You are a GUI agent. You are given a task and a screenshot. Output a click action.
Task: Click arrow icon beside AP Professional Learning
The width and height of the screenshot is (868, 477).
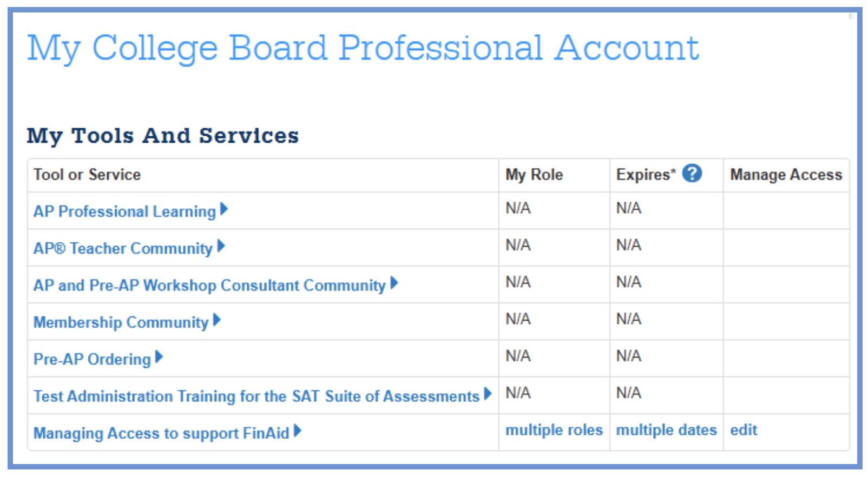[224, 209]
